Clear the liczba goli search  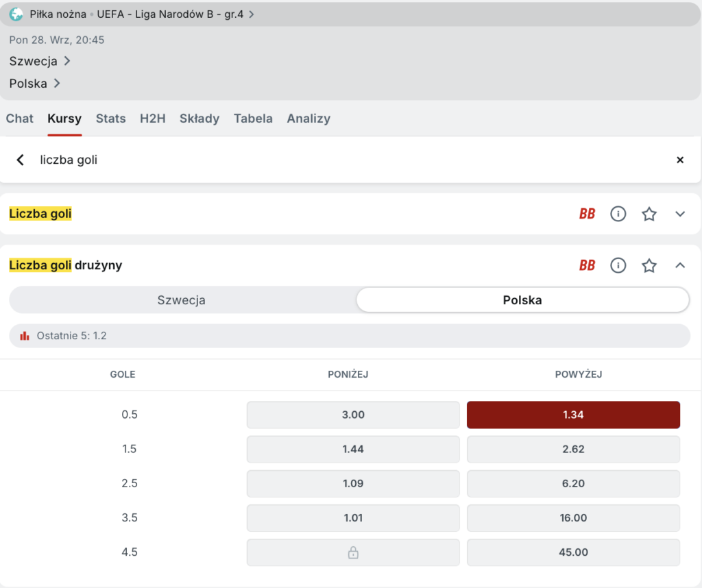680,160
